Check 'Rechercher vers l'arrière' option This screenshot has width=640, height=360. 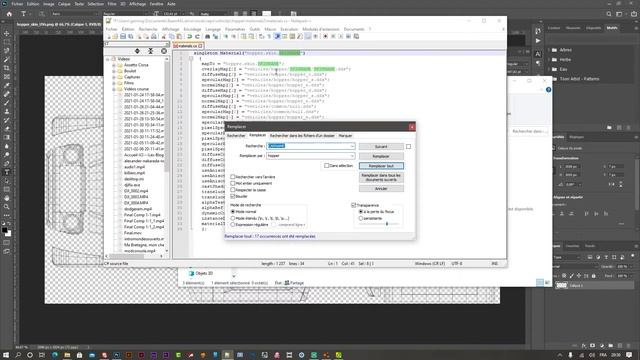point(233,177)
